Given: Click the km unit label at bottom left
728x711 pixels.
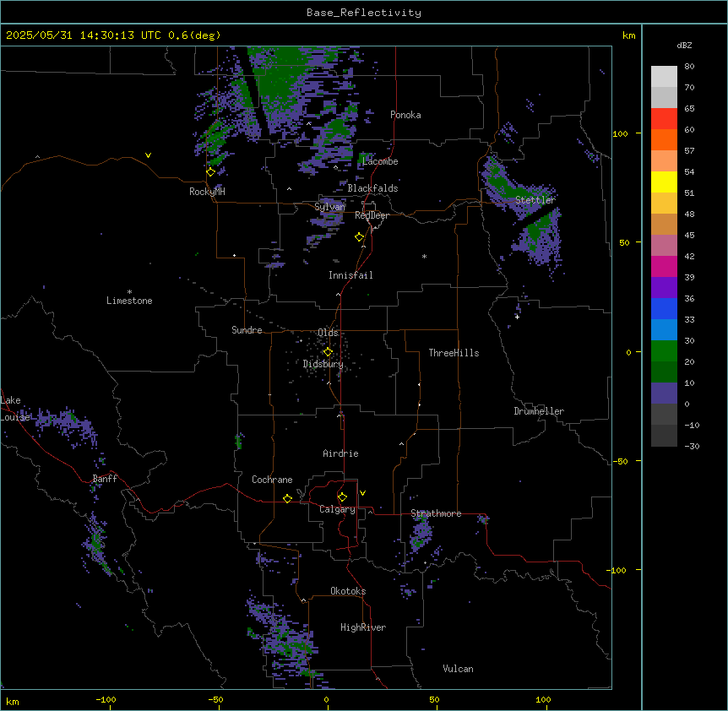Looking at the screenshot, I should [x=13, y=701].
